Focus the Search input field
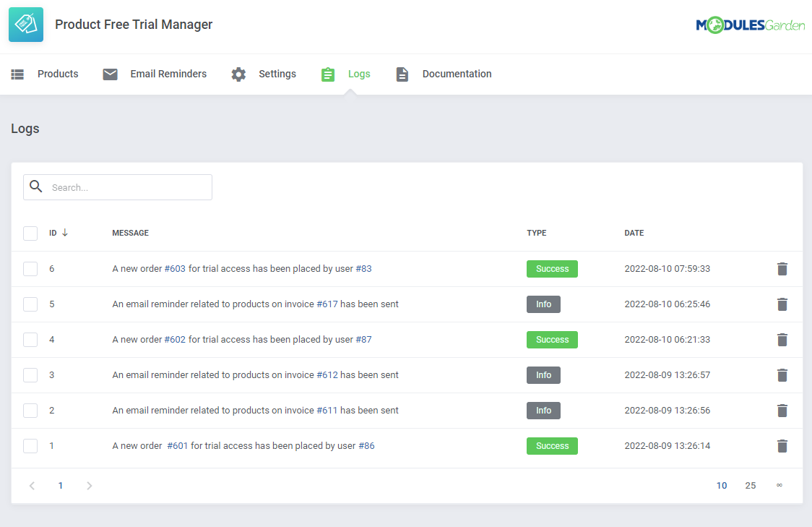 118,187
